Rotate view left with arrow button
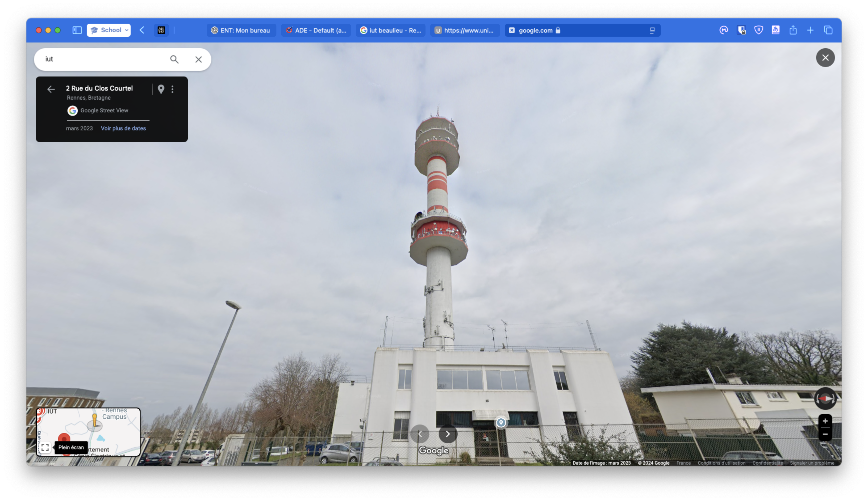The image size is (868, 501). 420,434
